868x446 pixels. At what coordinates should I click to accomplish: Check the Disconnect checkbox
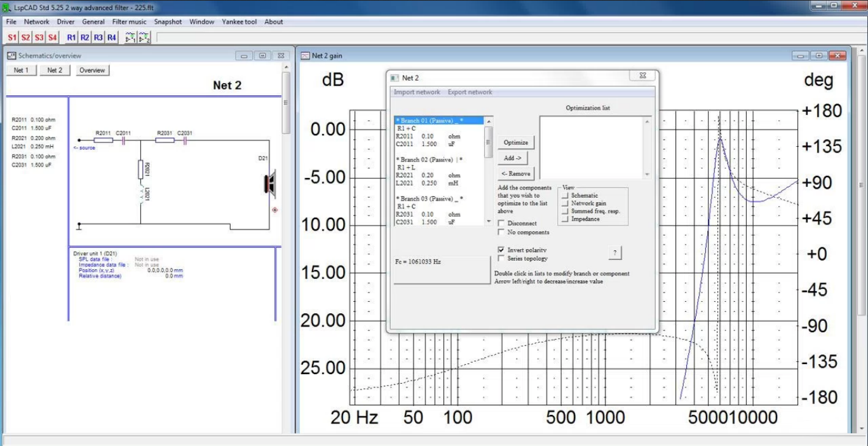[x=502, y=224]
